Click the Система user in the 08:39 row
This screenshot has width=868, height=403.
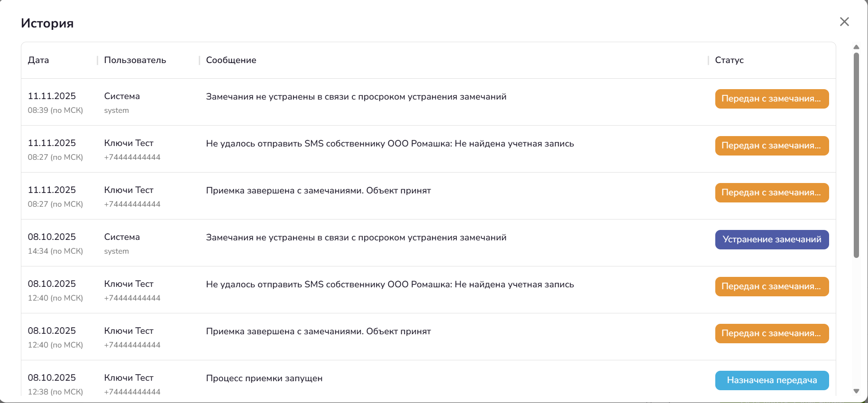[x=122, y=96]
